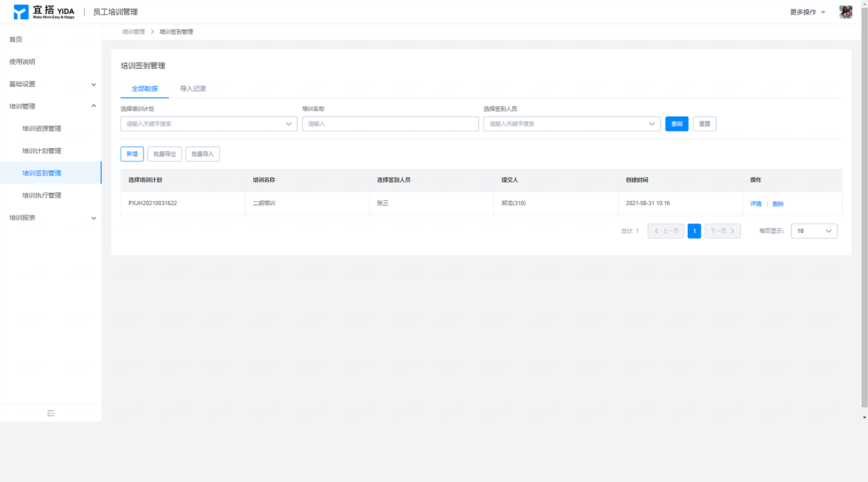
Task: Click the 批量导入 button
Action: click(203, 154)
